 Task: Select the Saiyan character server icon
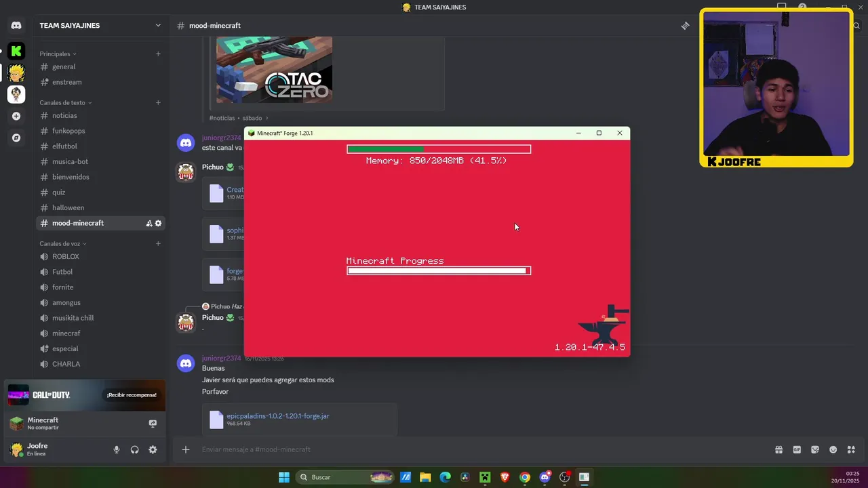[16, 73]
